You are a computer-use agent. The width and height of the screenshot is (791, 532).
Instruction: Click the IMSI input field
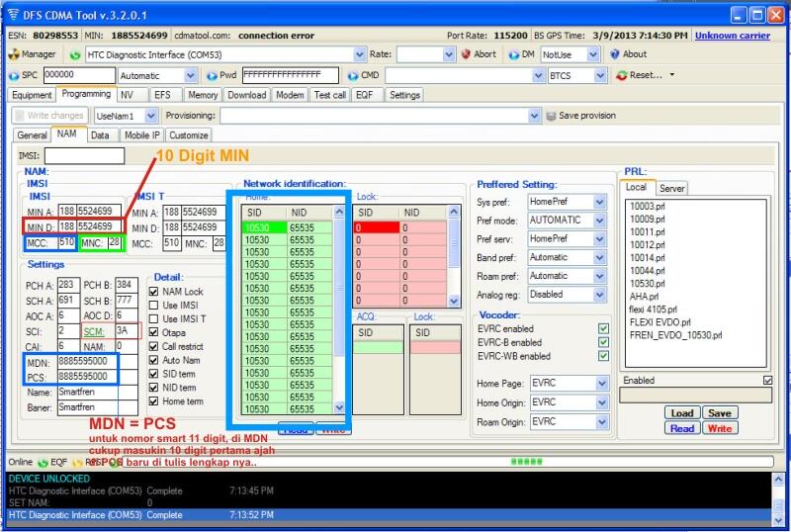[84, 156]
